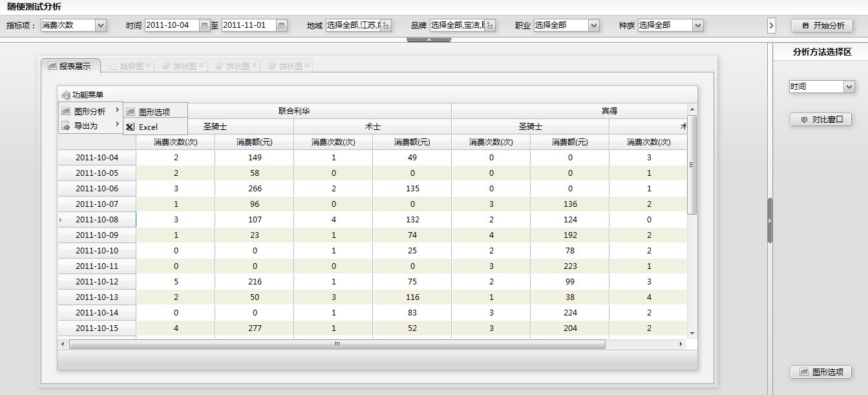Image resolution: width=868 pixels, height=395 pixels.
Task: Select the 2011-10-13 row header
Action: [x=97, y=297]
